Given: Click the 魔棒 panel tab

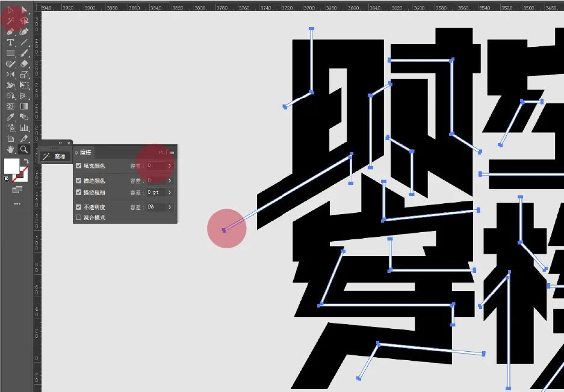Looking at the screenshot, I should point(85,153).
